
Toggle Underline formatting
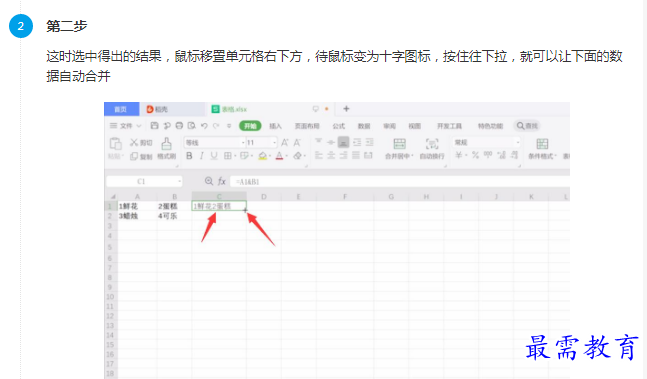pos(214,155)
